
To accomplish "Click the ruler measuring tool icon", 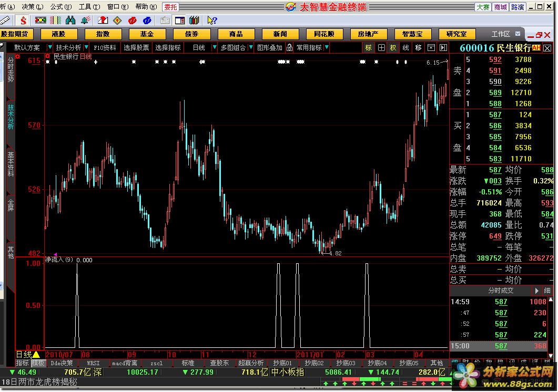I will 5,20.
